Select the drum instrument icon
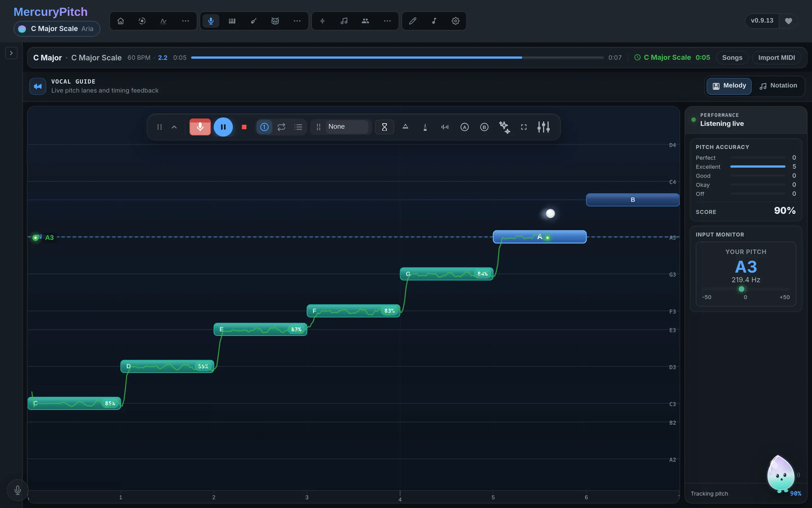This screenshot has height=508, width=812. tap(275, 21)
